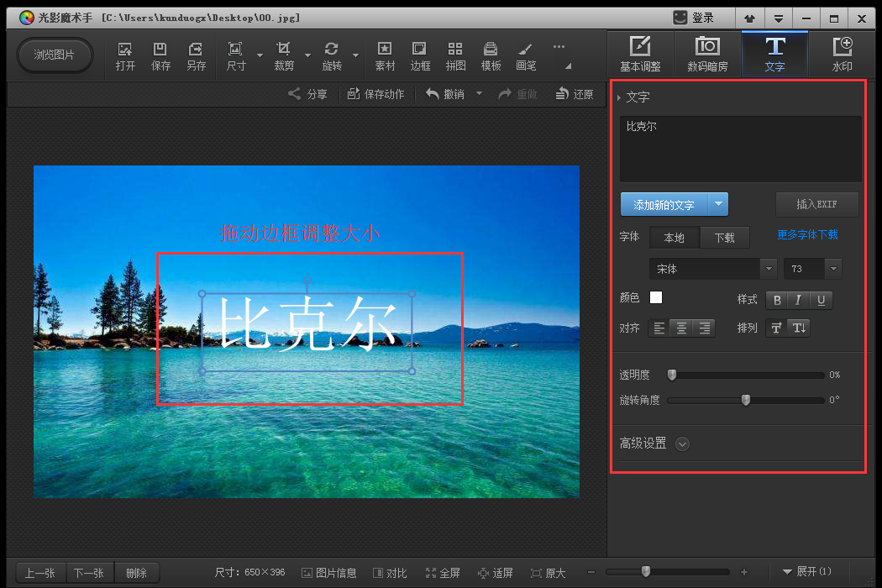This screenshot has height=588, width=882.
Task: Open the 数码暗房 tab
Action: point(708,54)
